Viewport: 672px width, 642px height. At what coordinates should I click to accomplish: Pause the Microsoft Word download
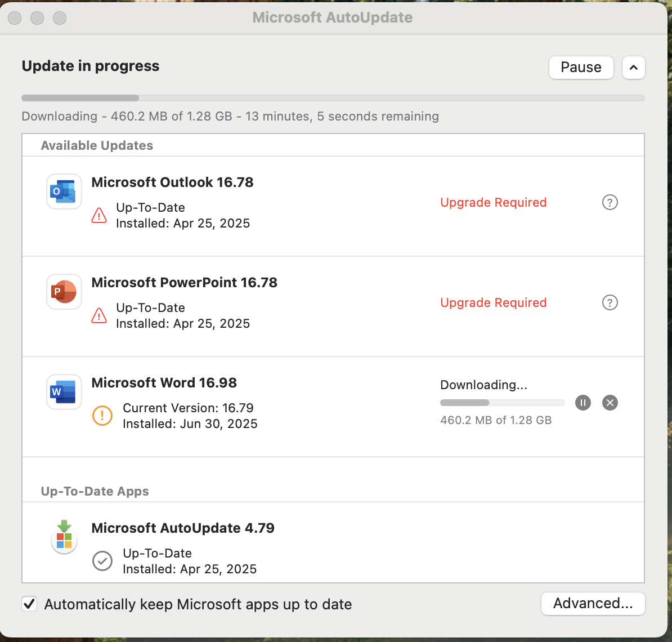pos(583,403)
